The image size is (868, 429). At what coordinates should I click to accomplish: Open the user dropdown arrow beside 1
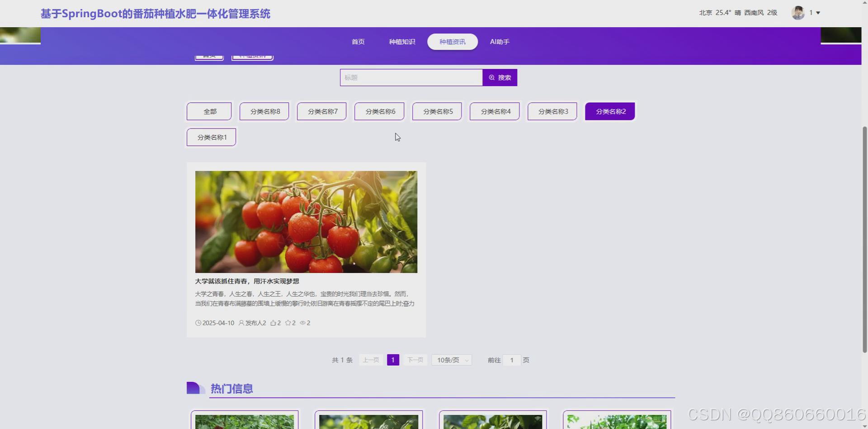click(x=818, y=13)
